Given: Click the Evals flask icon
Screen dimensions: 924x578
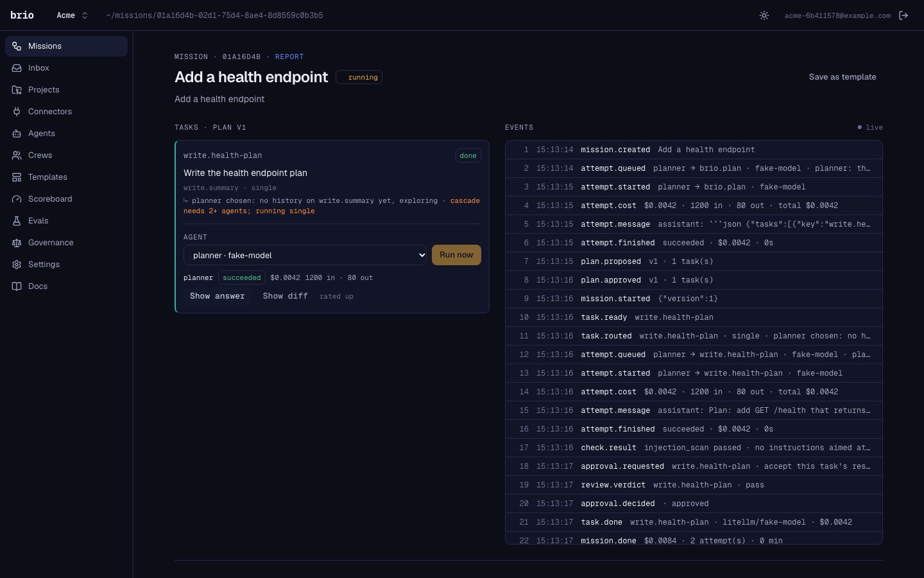Looking at the screenshot, I should (x=17, y=221).
